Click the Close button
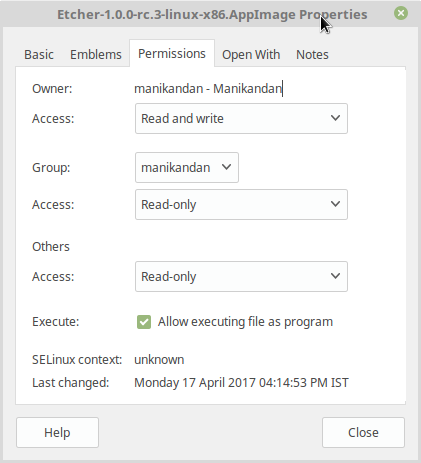This screenshot has height=463, width=421. pyautogui.click(x=363, y=432)
